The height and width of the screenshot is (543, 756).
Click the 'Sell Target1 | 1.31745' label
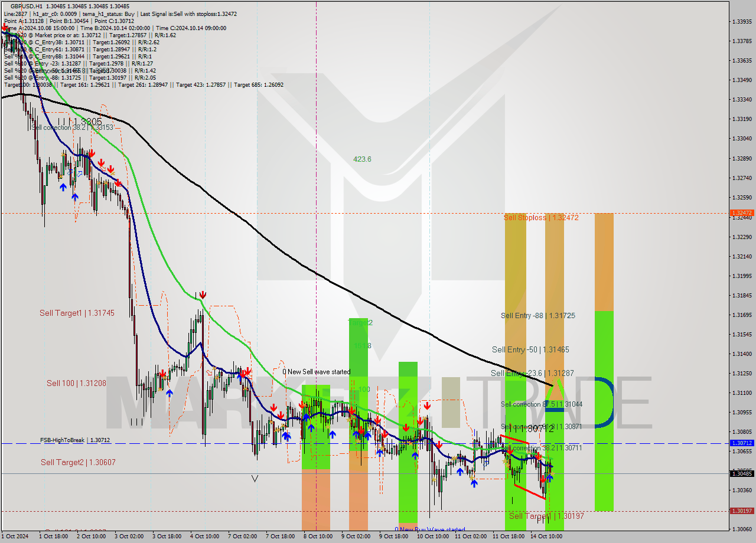click(x=77, y=313)
